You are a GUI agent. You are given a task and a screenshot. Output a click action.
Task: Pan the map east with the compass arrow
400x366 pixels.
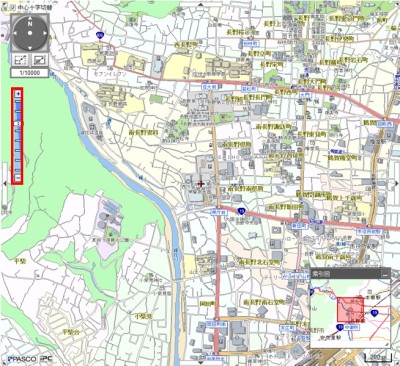[45, 33]
